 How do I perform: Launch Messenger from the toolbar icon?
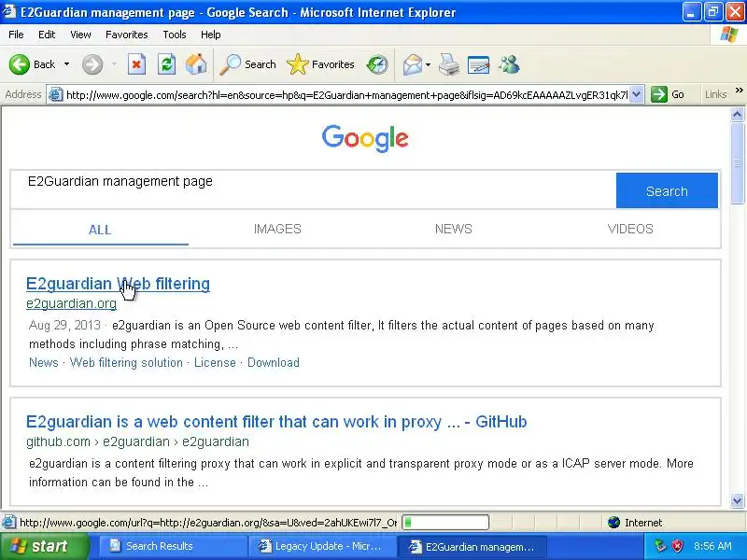[x=509, y=64]
